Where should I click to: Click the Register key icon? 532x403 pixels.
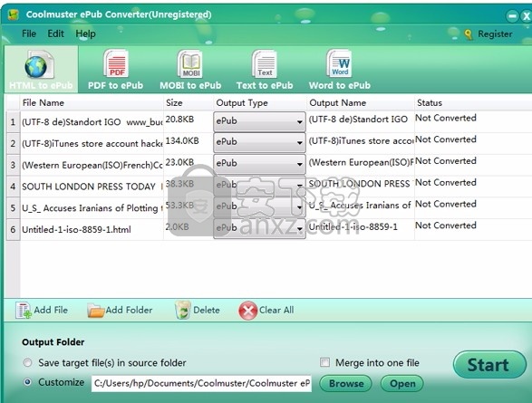(469, 34)
